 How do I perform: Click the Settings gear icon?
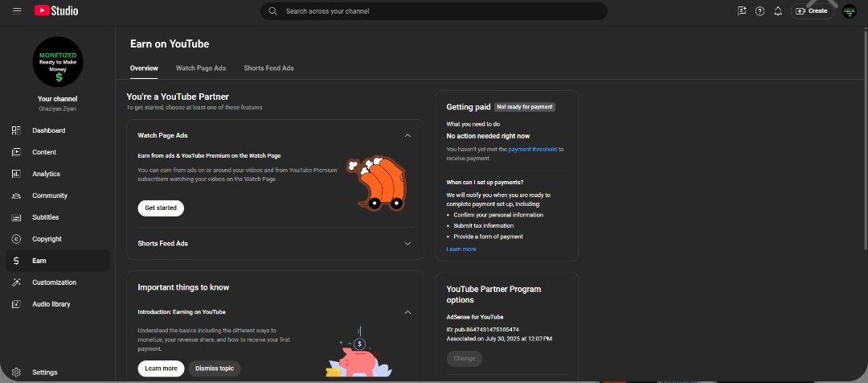tap(16, 372)
